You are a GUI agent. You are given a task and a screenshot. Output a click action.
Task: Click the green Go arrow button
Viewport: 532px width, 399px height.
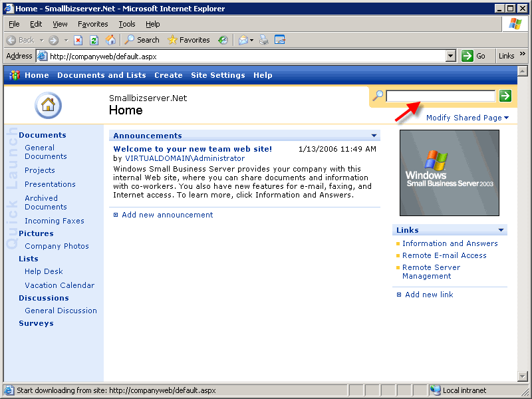(467, 56)
